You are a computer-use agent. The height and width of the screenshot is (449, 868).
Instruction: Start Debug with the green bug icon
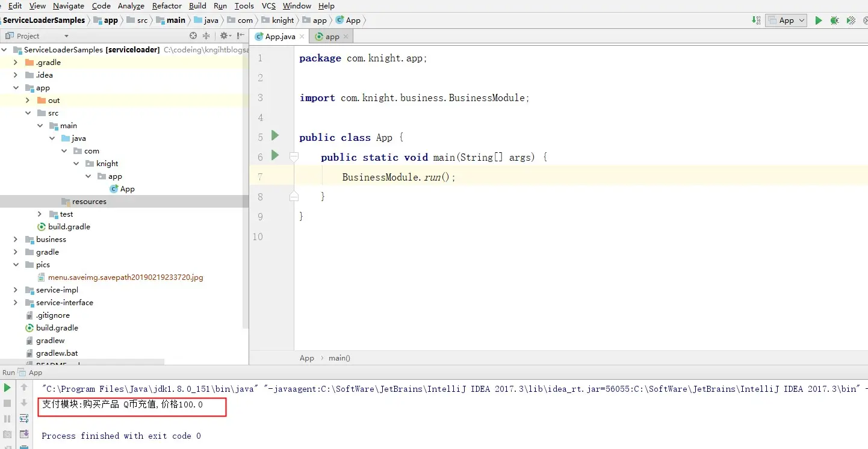click(x=834, y=20)
